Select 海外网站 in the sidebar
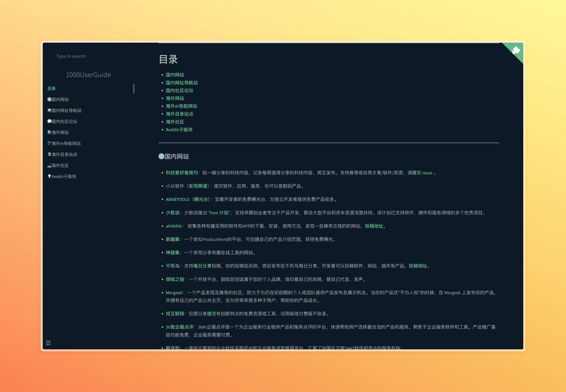 pyautogui.click(x=58, y=132)
